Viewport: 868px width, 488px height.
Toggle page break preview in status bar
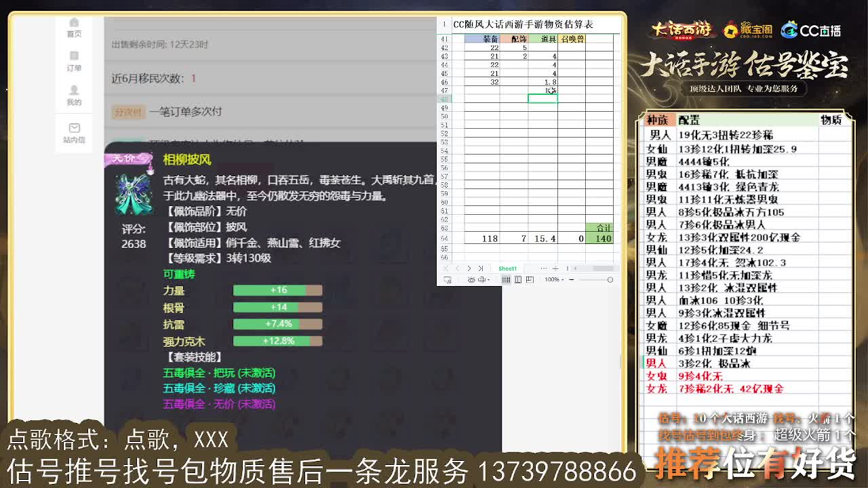[530, 279]
